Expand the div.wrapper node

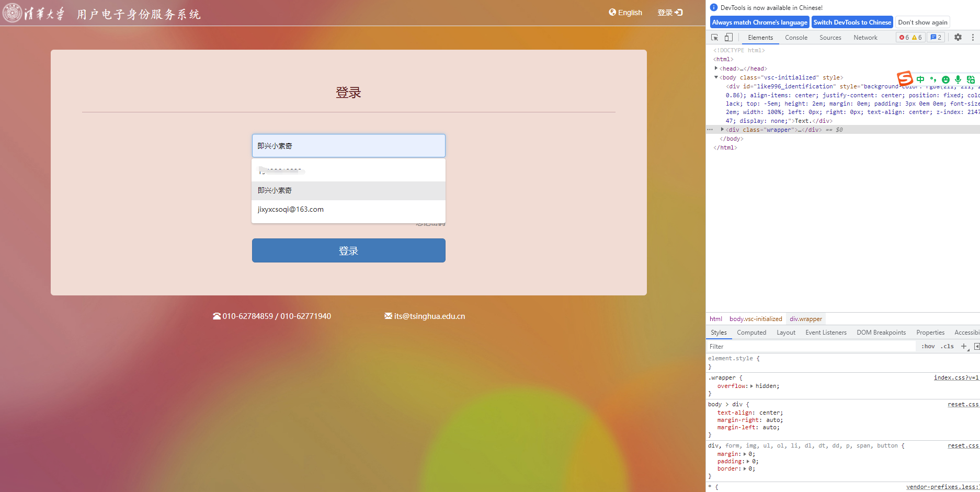click(722, 129)
